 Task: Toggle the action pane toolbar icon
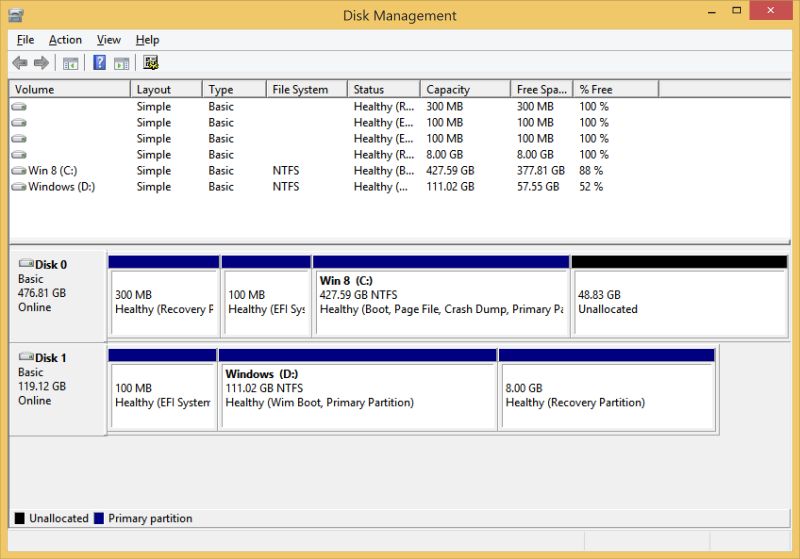121,64
